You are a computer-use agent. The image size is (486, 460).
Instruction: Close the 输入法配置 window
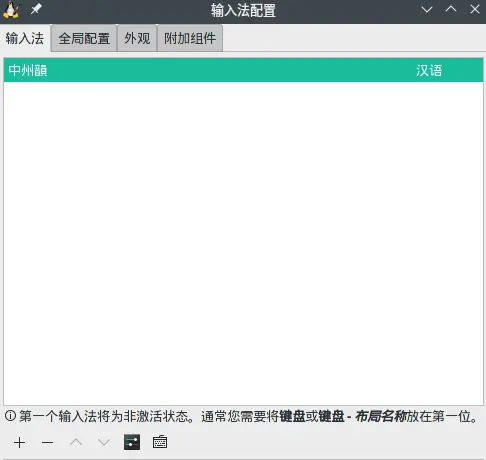coord(475,9)
